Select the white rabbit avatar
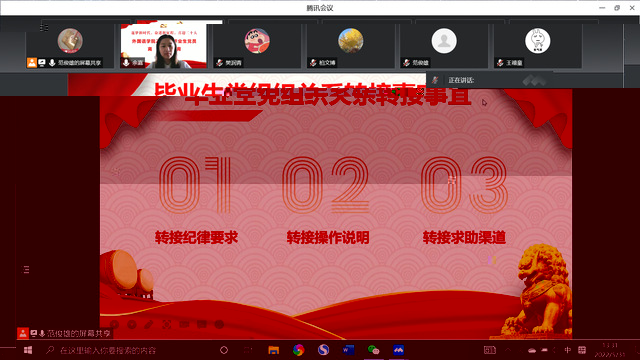This screenshot has width=640, height=360. (538, 41)
